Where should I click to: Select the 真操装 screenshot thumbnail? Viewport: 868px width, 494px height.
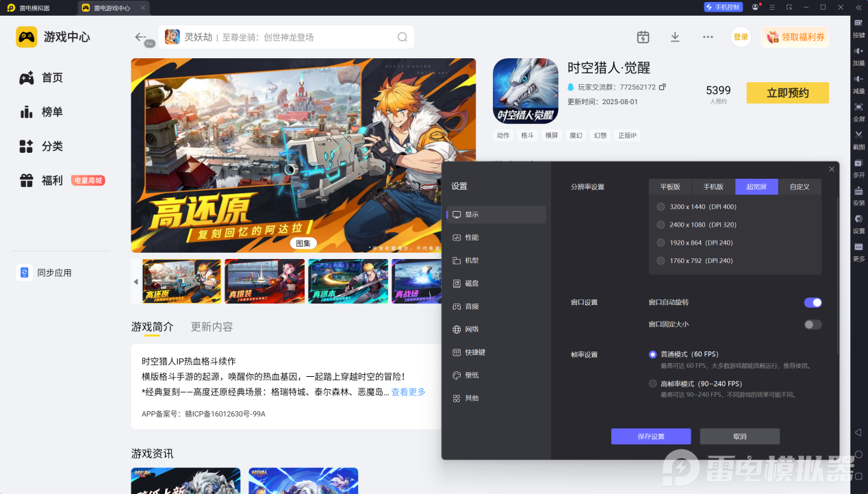click(264, 281)
